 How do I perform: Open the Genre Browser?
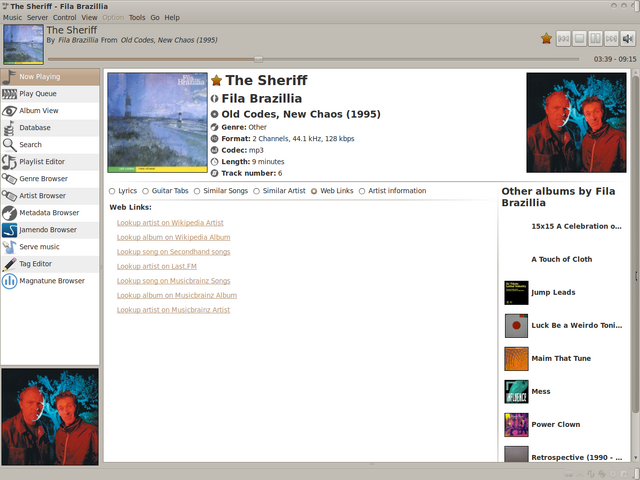pyautogui.click(x=50, y=179)
